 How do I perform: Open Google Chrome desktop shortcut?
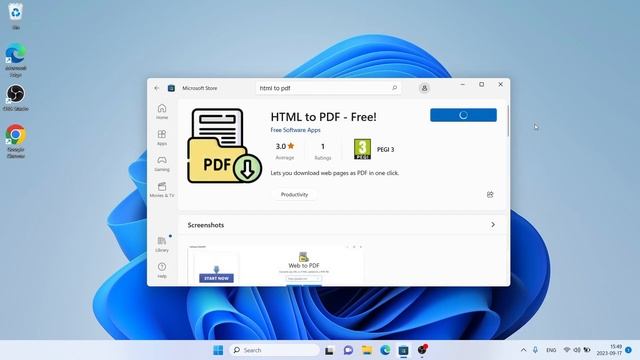pos(16,141)
